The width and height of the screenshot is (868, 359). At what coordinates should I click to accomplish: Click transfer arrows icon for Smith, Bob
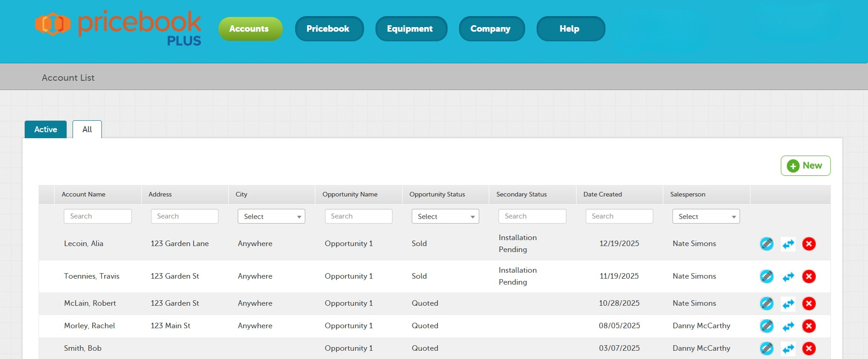pos(788,348)
